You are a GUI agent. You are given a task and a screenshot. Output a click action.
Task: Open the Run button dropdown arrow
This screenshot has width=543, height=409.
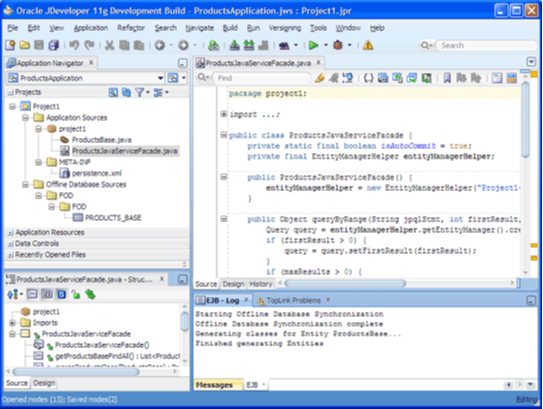[x=326, y=45]
